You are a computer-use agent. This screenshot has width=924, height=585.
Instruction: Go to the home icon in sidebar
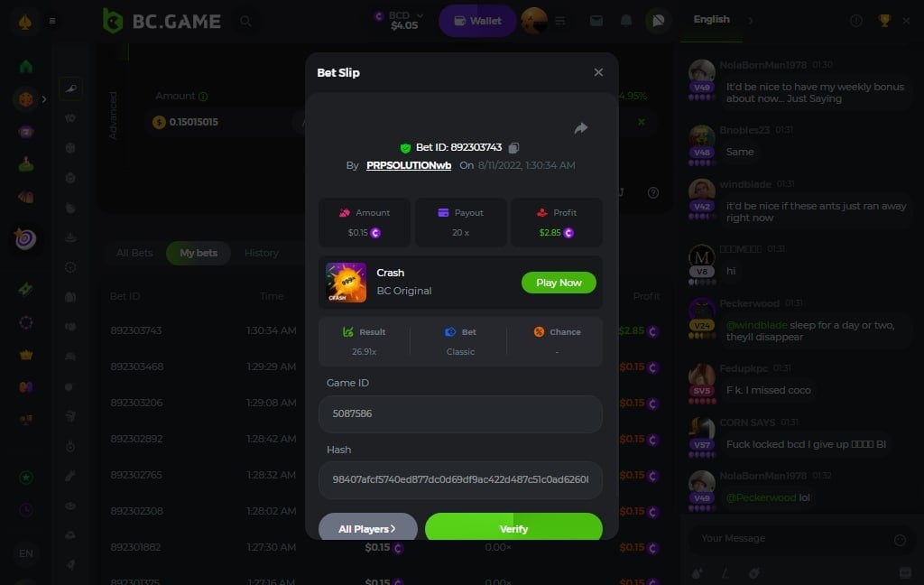point(26,66)
